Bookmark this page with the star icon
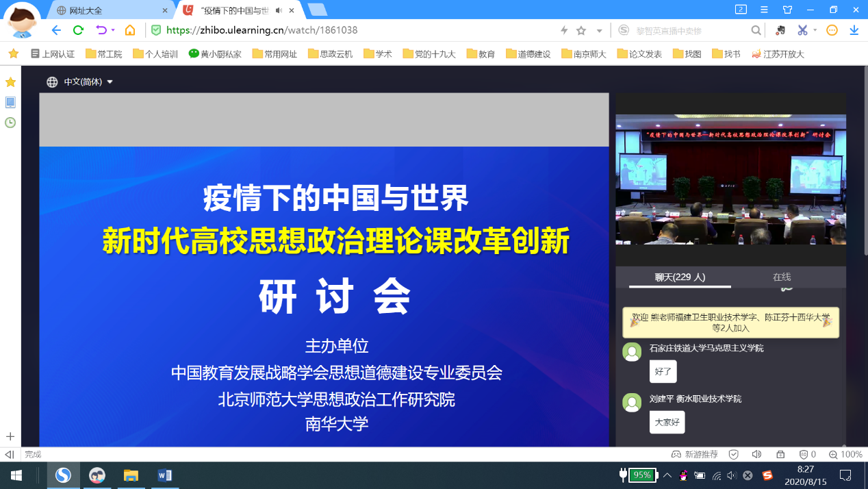 pyautogui.click(x=581, y=30)
